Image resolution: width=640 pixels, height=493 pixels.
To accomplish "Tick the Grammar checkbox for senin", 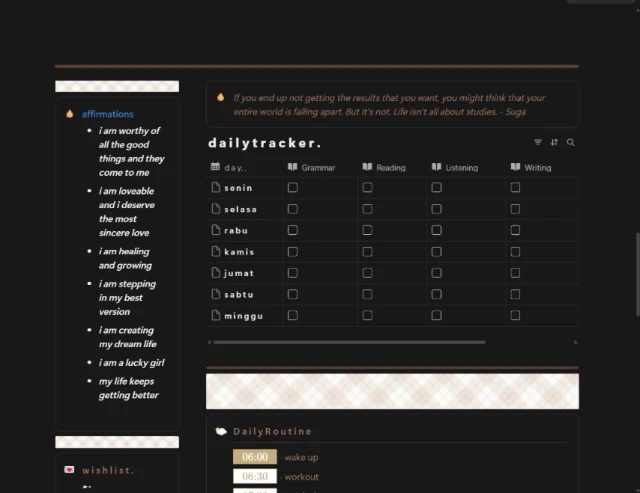I will tap(293, 187).
